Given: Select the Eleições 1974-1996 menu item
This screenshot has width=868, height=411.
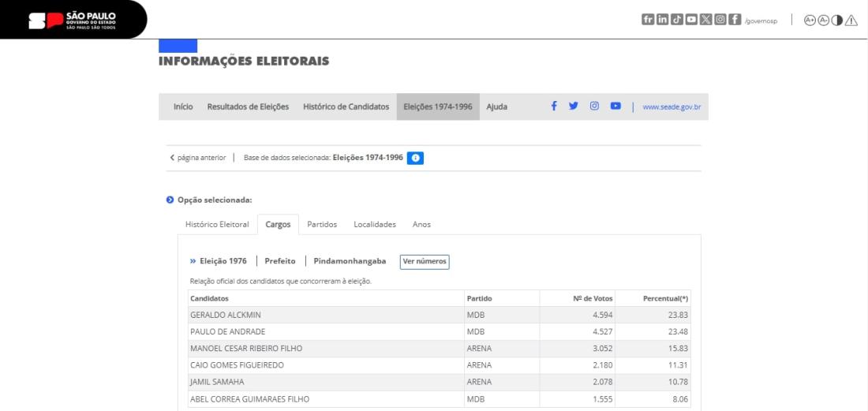Looking at the screenshot, I should (438, 106).
